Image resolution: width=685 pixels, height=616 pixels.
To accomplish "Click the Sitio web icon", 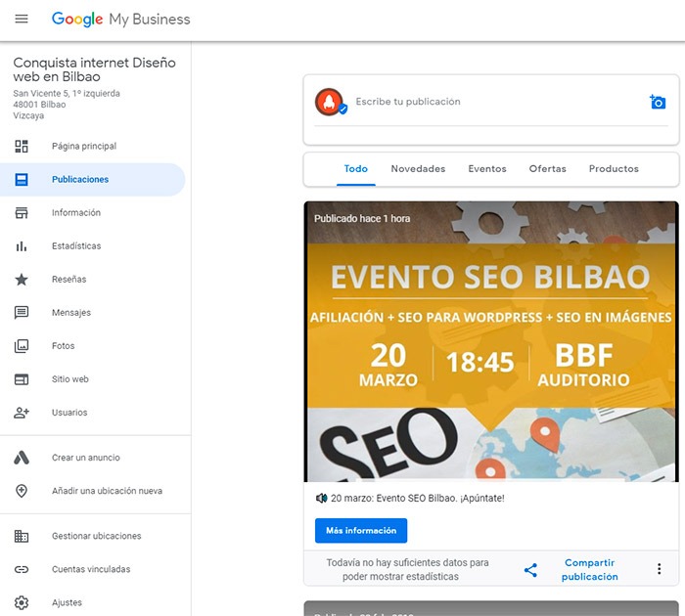I will [22, 379].
